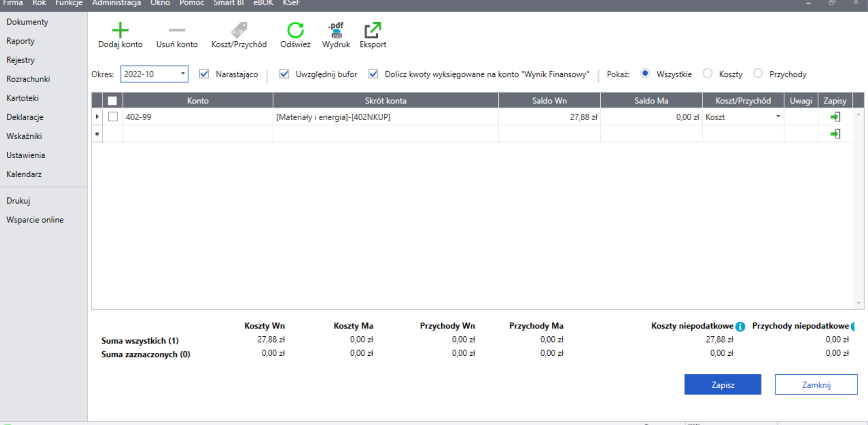868x425 pixels.
Task: Click the blue Zapisz button
Action: 723,385
